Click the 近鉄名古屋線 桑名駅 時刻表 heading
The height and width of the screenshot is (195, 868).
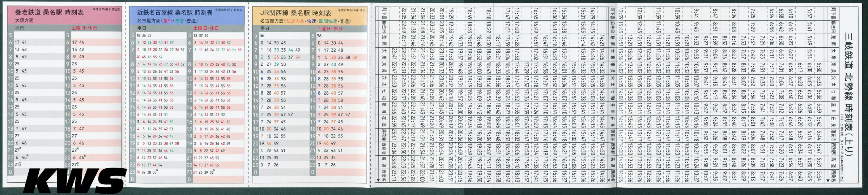(175, 13)
